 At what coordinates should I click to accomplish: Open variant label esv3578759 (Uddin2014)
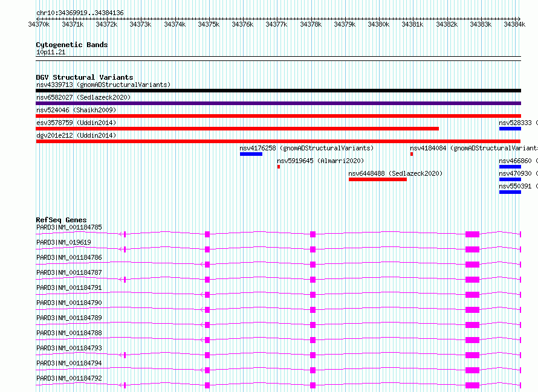[x=76, y=123]
